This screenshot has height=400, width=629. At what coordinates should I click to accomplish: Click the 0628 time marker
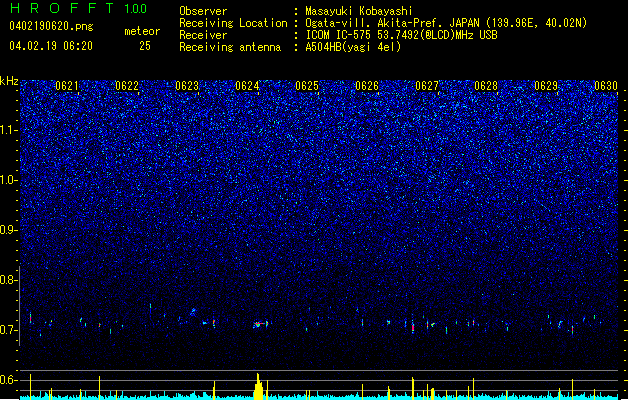tap(486, 86)
